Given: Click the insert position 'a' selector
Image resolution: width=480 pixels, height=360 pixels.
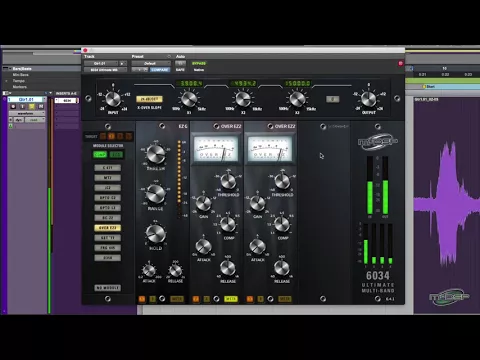Looking at the screenshot, I should click(x=123, y=63).
